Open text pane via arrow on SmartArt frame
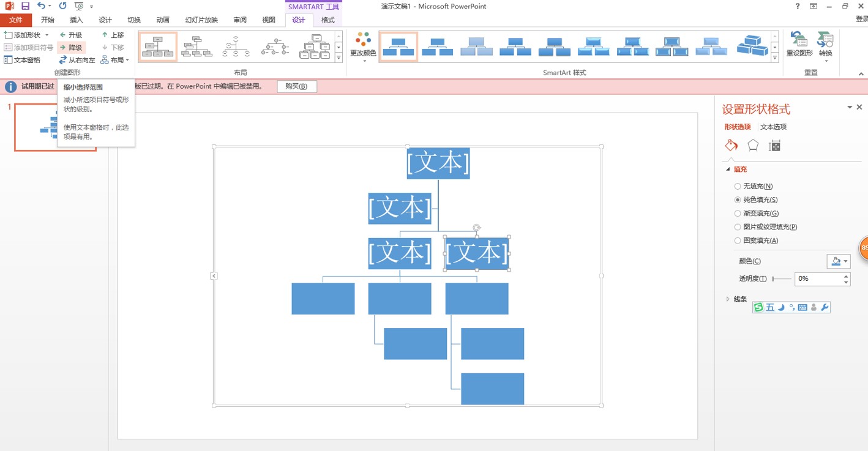Viewport: 868px width, 451px height. point(214,276)
